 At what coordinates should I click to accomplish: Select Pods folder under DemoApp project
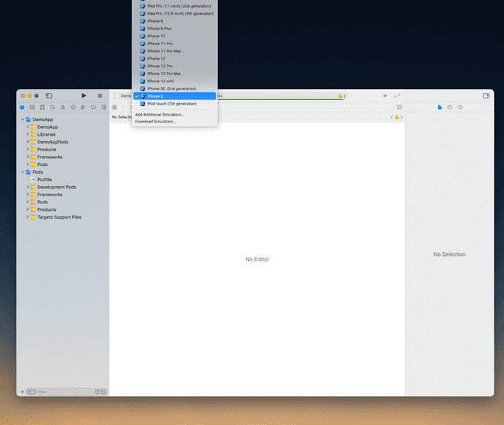(43, 164)
